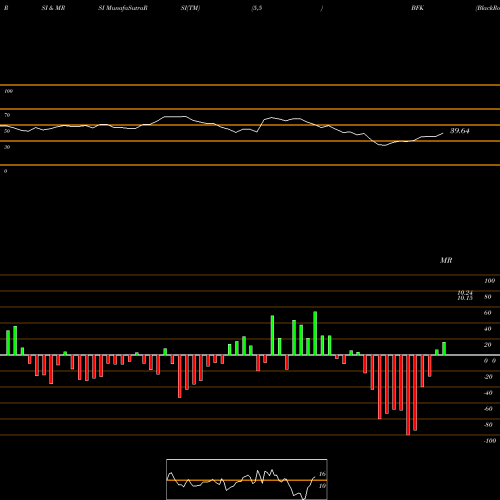The height and width of the screenshot is (500, 500).
Task: Click the 50 level label on RSI axis
Action: pos(7,131)
